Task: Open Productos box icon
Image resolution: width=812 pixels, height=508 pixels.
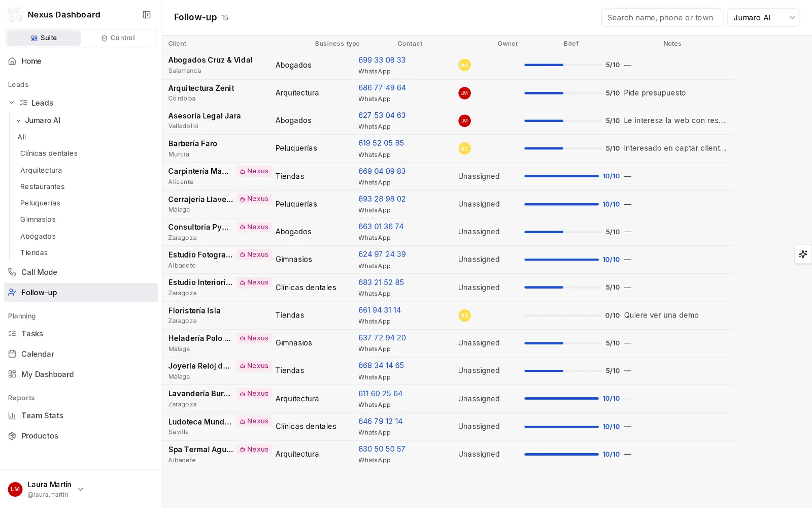Action: [x=12, y=436]
